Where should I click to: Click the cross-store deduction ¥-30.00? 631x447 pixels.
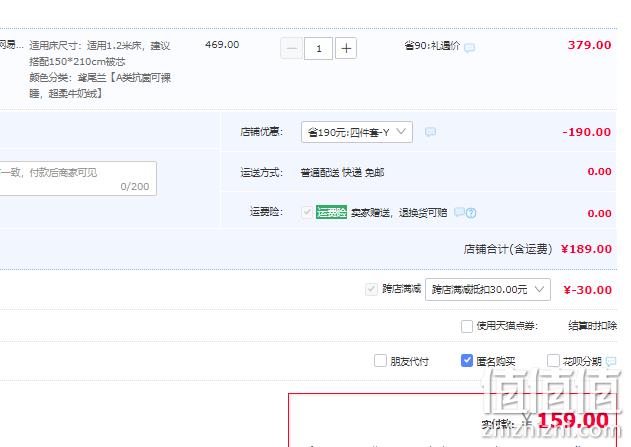pyautogui.click(x=588, y=290)
